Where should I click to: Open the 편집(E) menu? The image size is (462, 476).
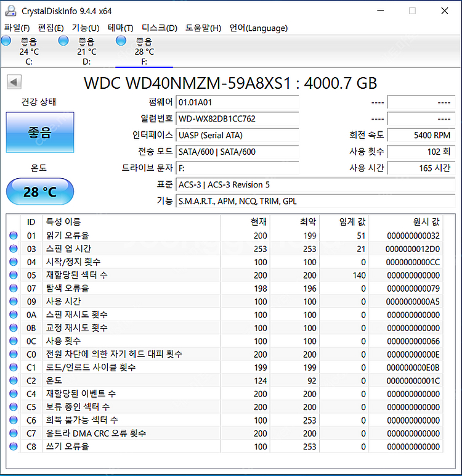pyautogui.click(x=51, y=28)
